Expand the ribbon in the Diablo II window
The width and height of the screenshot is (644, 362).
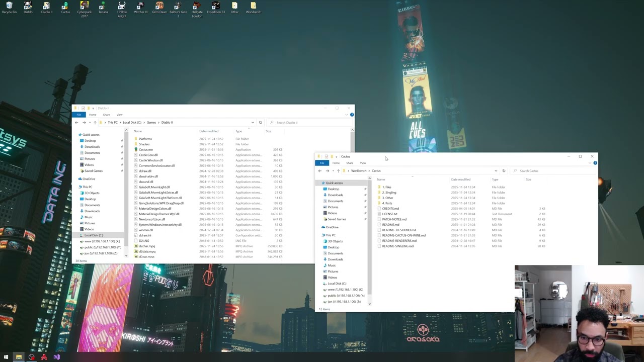(347, 115)
